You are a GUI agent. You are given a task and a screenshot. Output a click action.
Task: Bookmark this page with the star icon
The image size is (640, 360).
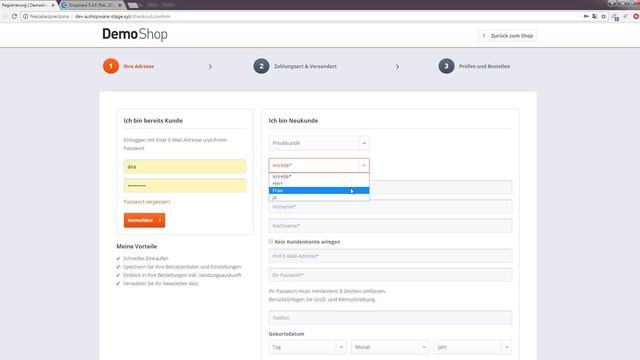tap(604, 16)
